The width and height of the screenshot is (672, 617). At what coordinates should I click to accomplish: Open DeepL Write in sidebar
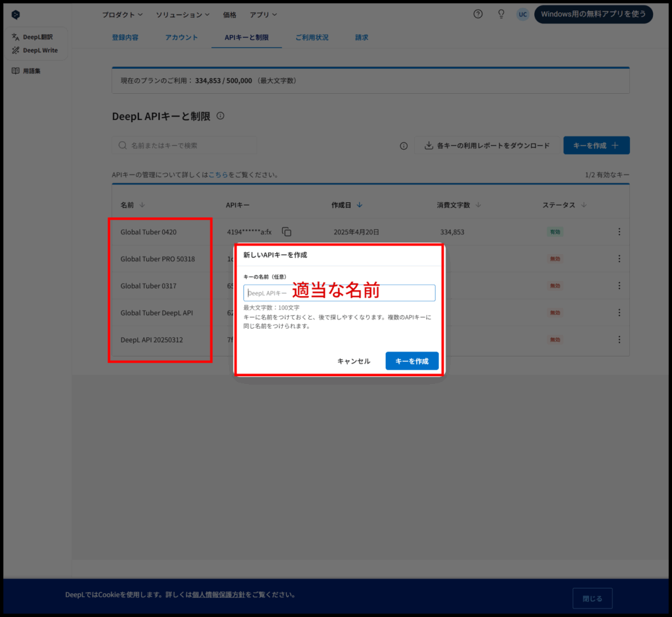pyautogui.click(x=35, y=50)
